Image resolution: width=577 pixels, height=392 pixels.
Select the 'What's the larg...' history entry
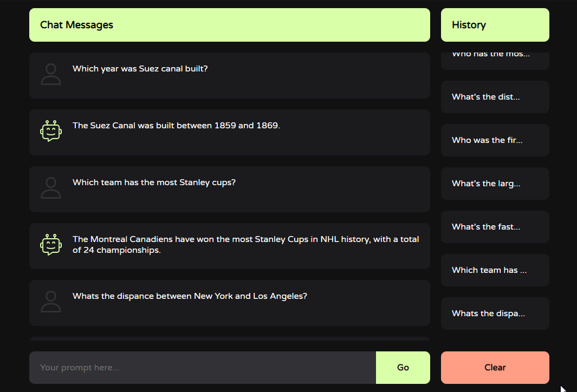pos(495,184)
